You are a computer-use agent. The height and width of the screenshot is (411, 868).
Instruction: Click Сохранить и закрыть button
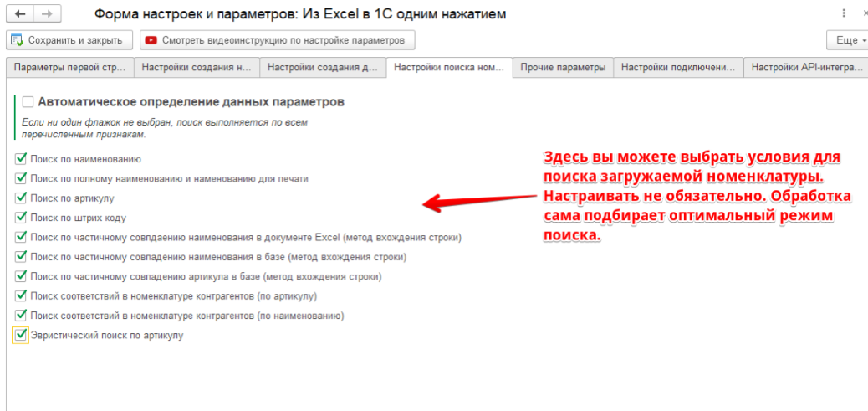[69, 40]
